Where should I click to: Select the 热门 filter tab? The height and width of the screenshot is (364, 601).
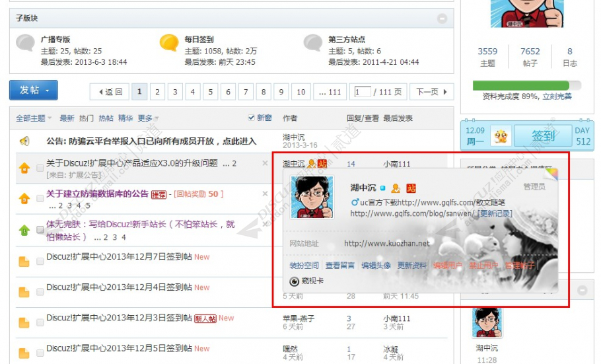click(87, 118)
